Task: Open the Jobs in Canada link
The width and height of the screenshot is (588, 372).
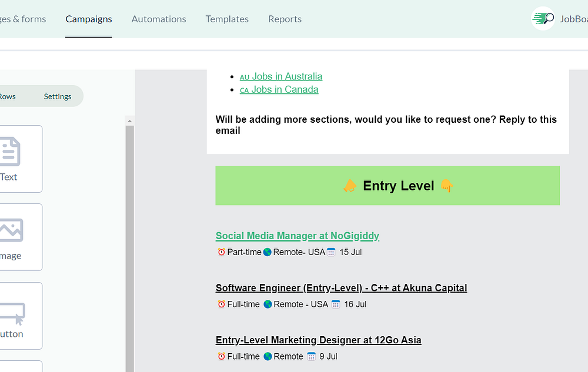Action: tap(279, 89)
